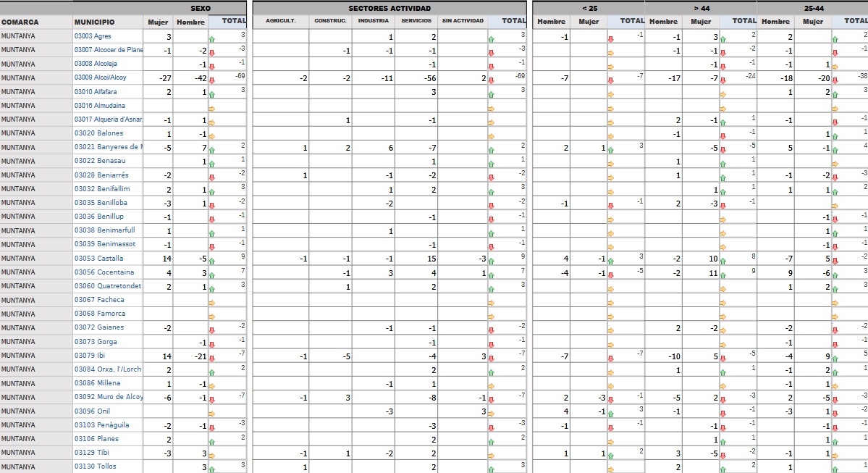Click red arrow in Penàguila sectores total
The width and height of the screenshot is (868, 473).
[491, 428]
